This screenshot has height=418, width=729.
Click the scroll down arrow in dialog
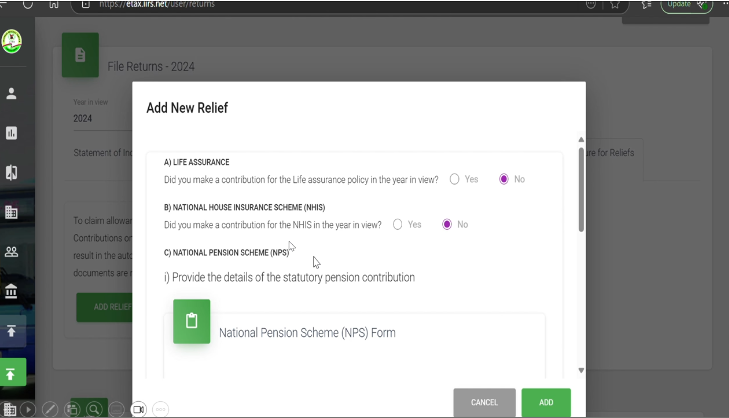(580, 370)
